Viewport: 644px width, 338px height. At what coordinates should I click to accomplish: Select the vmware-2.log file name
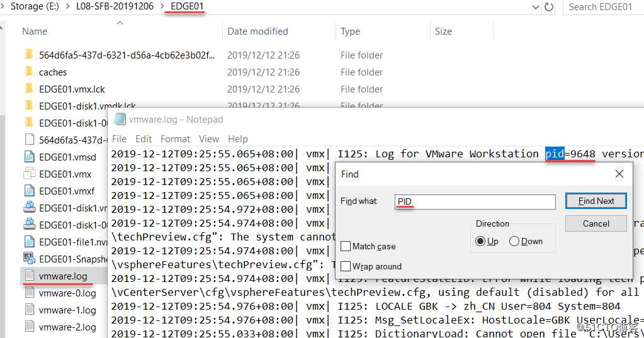[67, 327]
